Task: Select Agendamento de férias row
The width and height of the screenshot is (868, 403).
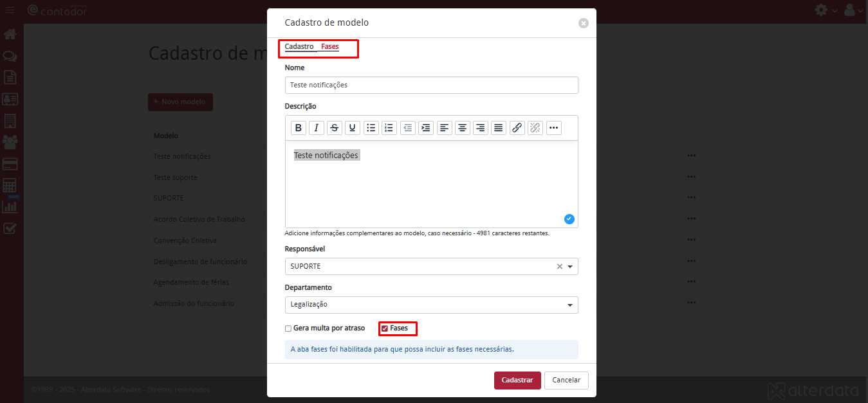Action: [x=191, y=282]
